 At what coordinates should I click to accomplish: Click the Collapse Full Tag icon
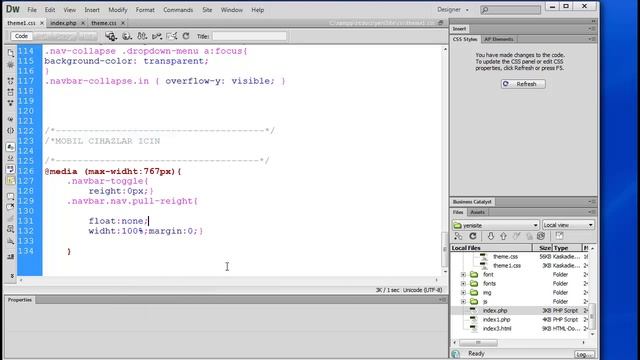[11, 81]
